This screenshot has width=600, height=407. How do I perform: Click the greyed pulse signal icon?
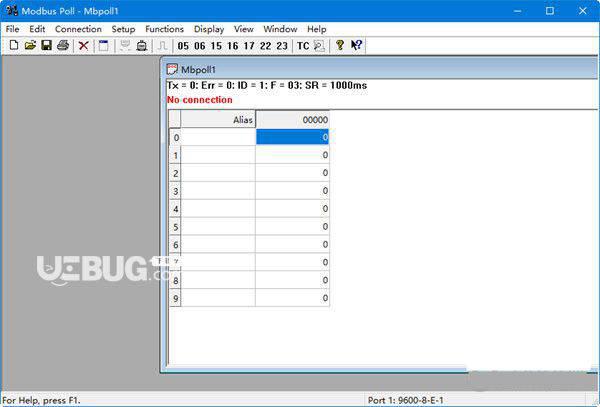(162, 46)
